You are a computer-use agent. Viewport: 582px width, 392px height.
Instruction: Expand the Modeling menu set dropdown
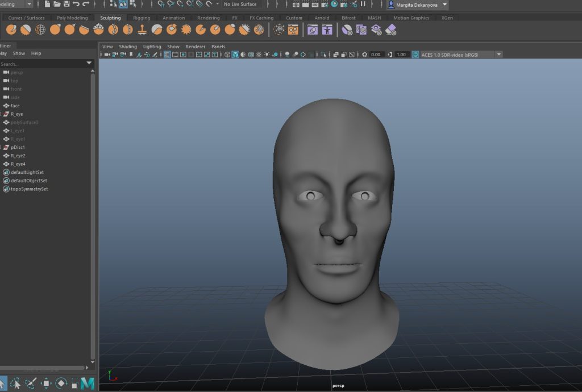point(28,4)
